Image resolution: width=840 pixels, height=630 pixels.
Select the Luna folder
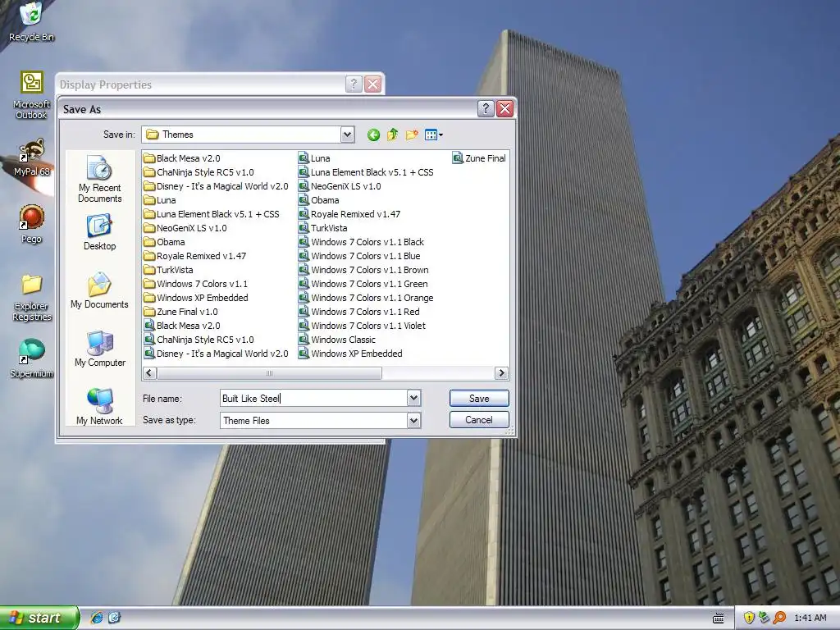point(160,200)
